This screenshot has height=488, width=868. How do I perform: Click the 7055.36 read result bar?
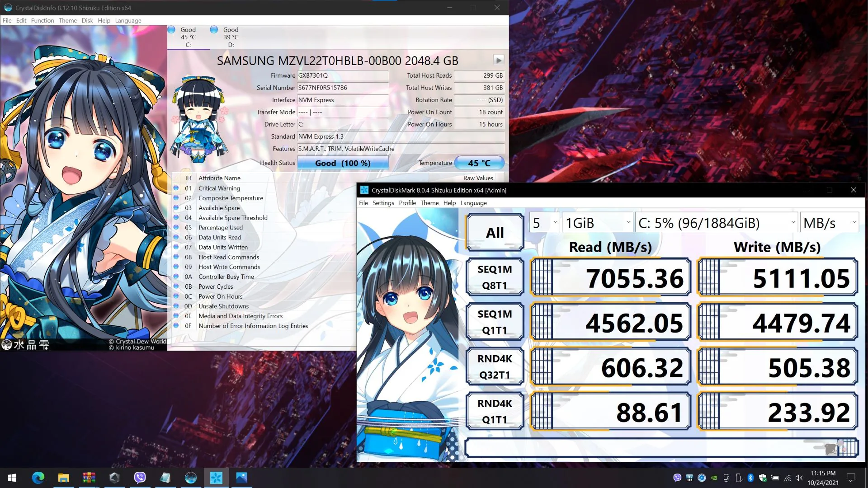pos(611,277)
